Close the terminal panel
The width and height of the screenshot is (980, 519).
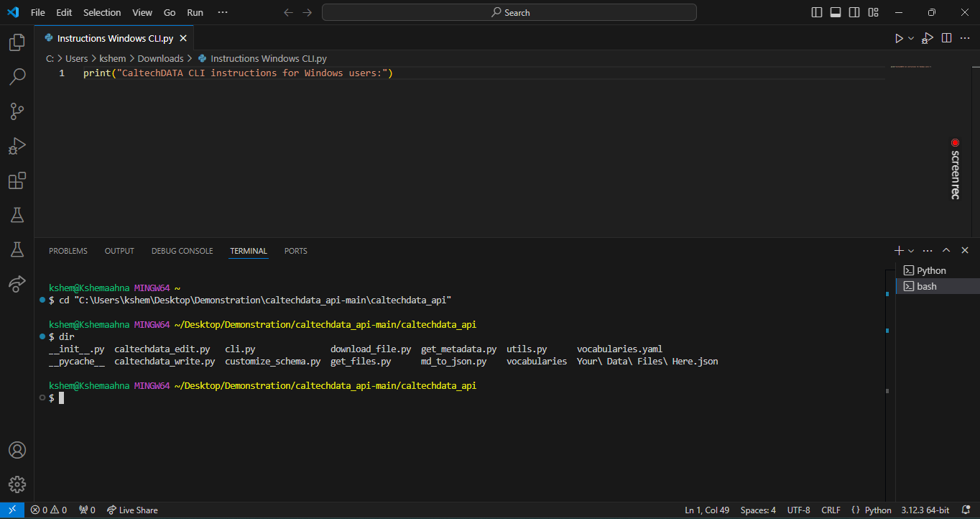tap(965, 250)
